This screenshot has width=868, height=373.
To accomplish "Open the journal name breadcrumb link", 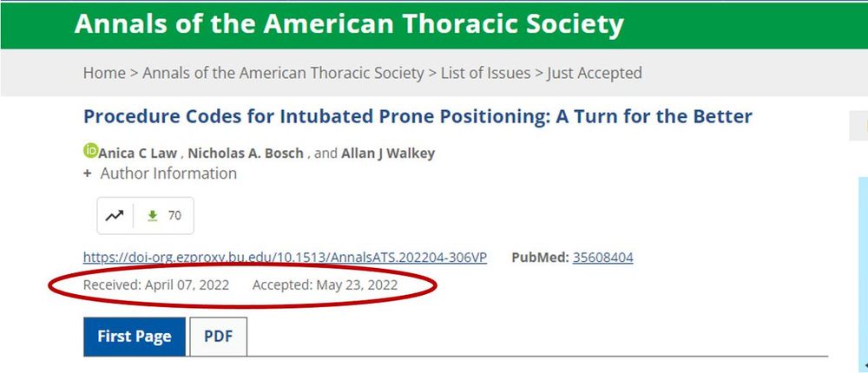I will [x=283, y=73].
